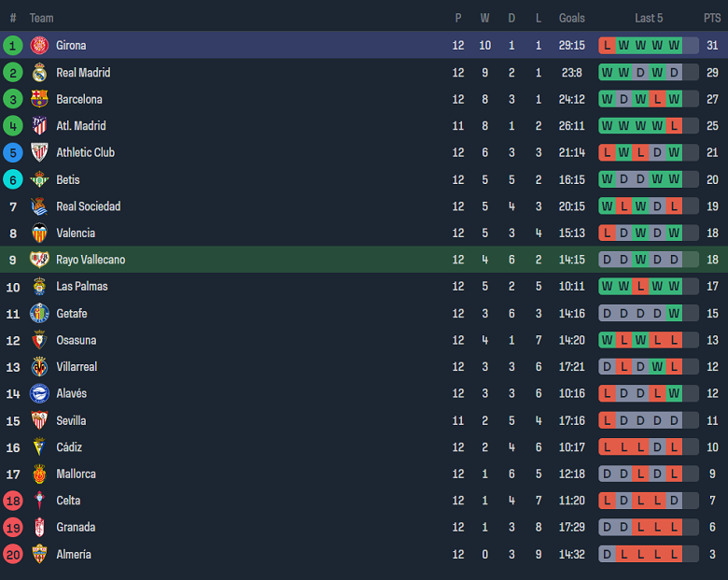Click Girona's first red L form badge
The image size is (728, 580).
[608, 45]
